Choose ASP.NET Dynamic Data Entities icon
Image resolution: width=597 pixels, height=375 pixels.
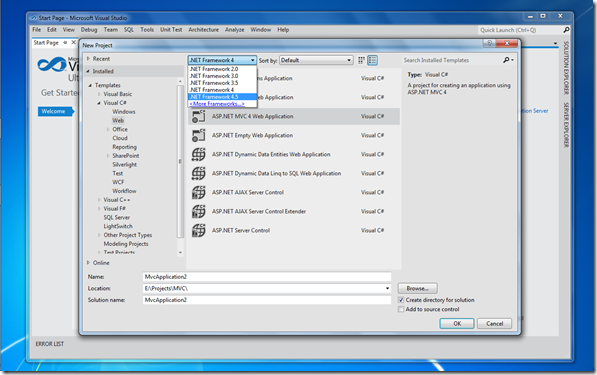pyautogui.click(x=198, y=154)
